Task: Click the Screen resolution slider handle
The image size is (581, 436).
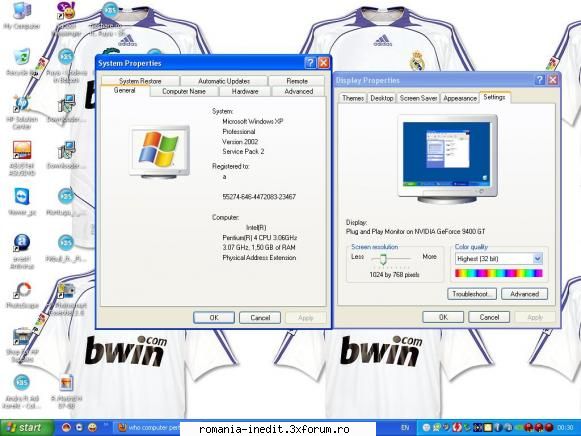Action: click(383, 259)
